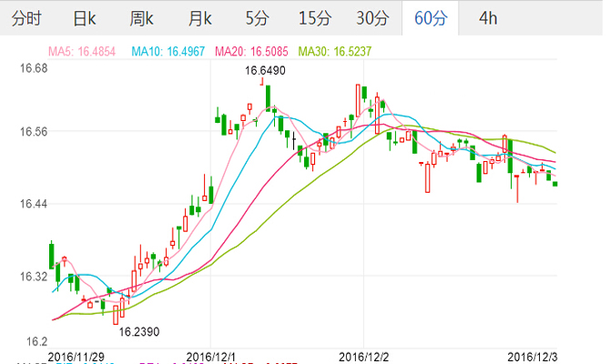Click the active 60分 tab

tap(430, 18)
